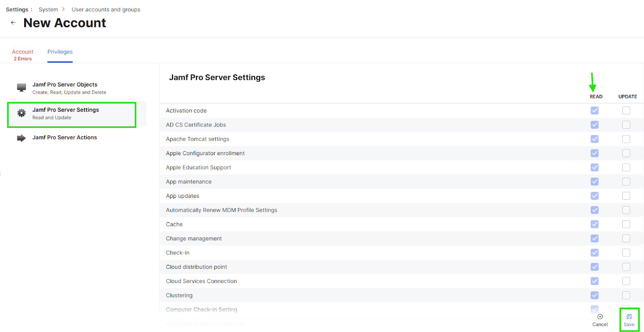The width and height of the screenshot is (644, 332).
Task: Enable Update for Apache Tomcat settings
Action: coord(626,139)
